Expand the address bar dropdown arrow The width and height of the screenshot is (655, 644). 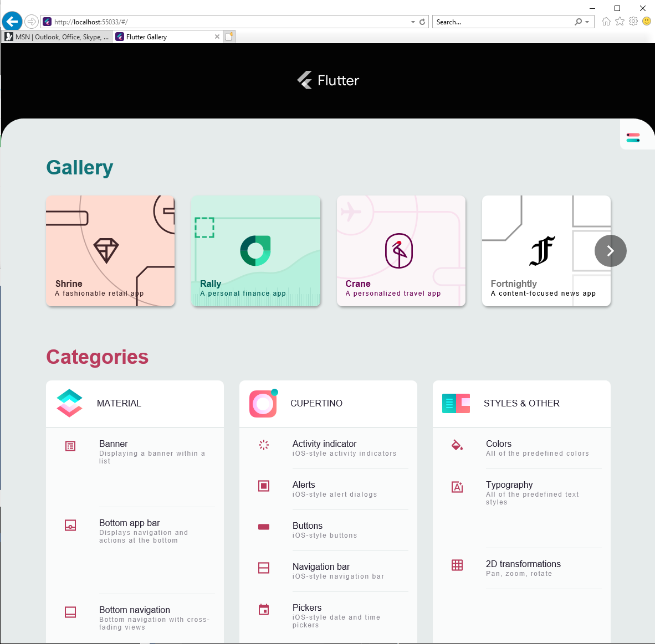(413, 22)
